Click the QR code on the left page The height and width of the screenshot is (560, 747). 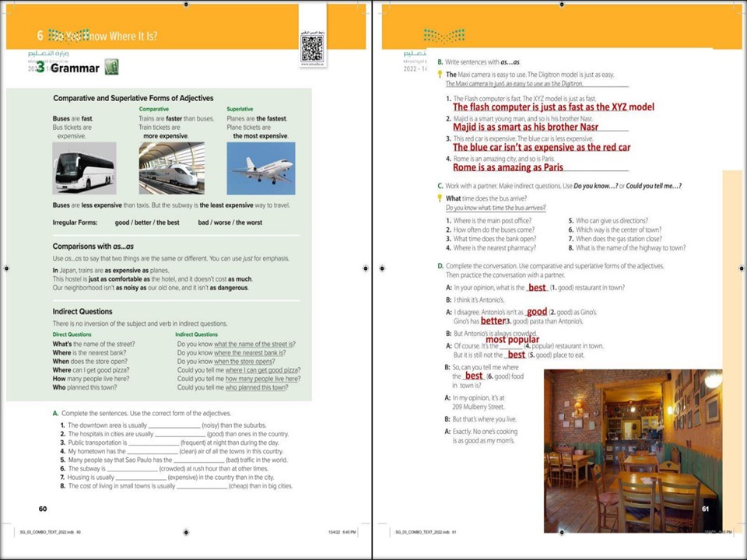click(311, 48)
